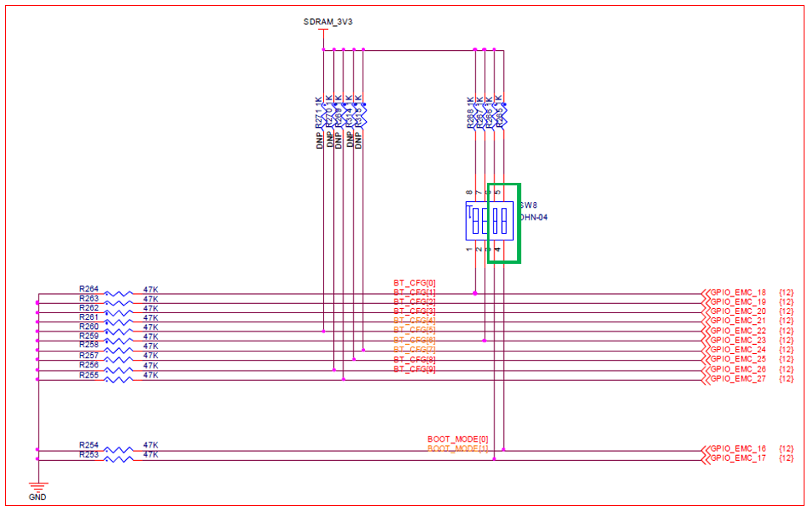
Task: Select the R257 resistor zigzag symbol
Action: 119,360
